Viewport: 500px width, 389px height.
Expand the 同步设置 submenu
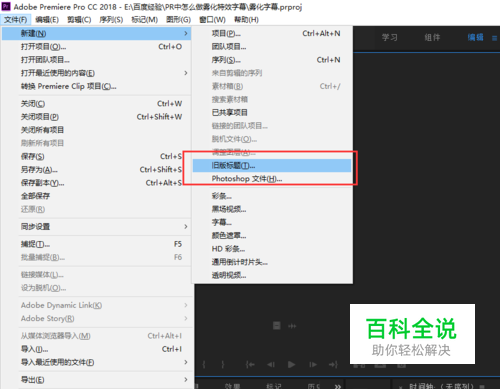(x=186, y=227)
